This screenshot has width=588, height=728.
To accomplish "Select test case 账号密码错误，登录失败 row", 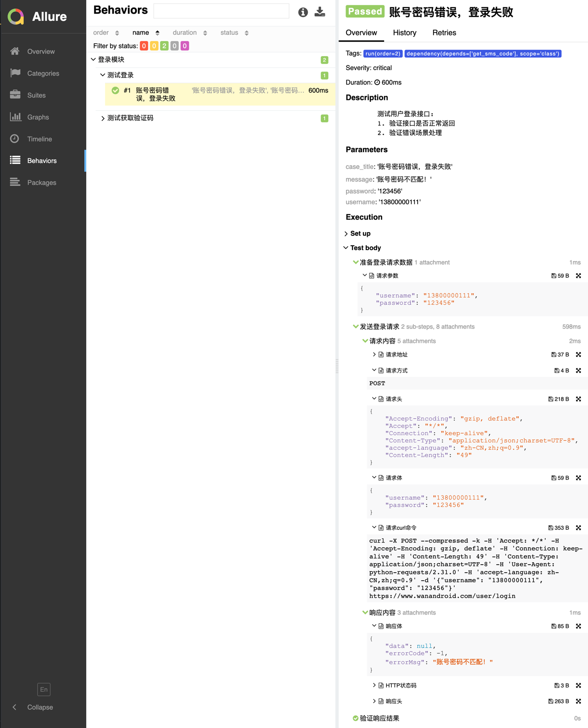I will coord(220,94).
